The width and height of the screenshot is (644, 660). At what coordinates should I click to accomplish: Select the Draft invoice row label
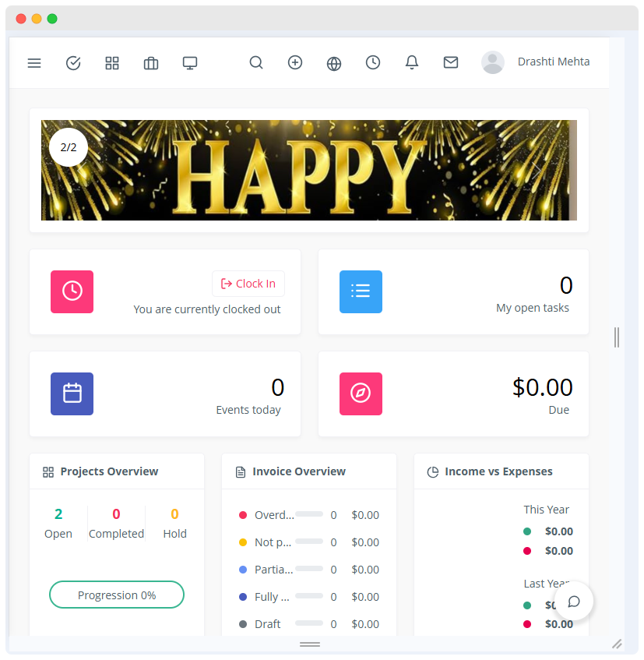(268, 624)
